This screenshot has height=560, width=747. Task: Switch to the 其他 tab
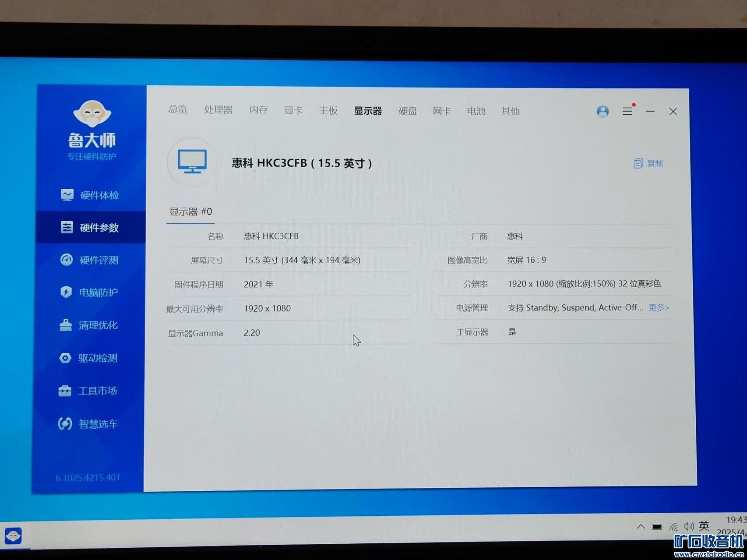[511, 111]
